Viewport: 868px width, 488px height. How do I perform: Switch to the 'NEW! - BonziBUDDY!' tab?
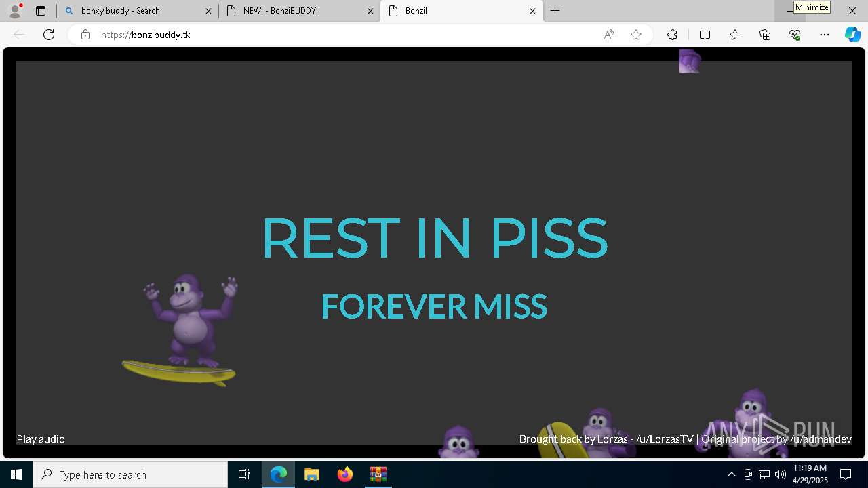(299, 11)
